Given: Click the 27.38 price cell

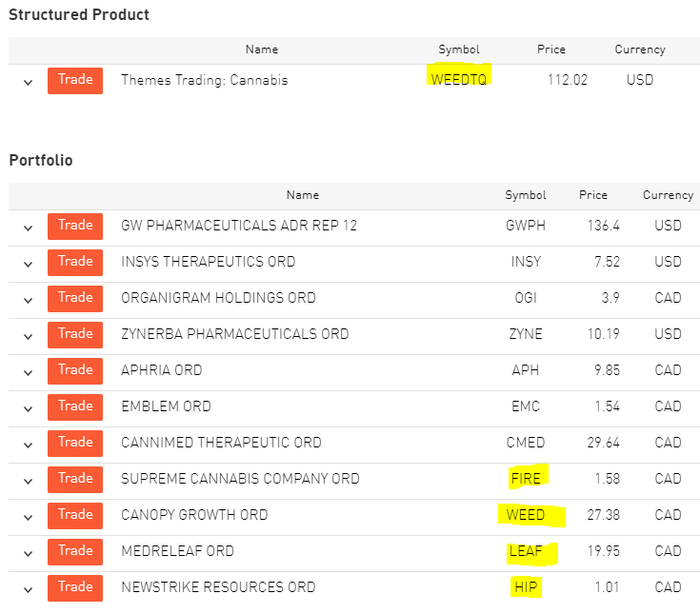Looking at the screenshot, I should tap(603, 514).
